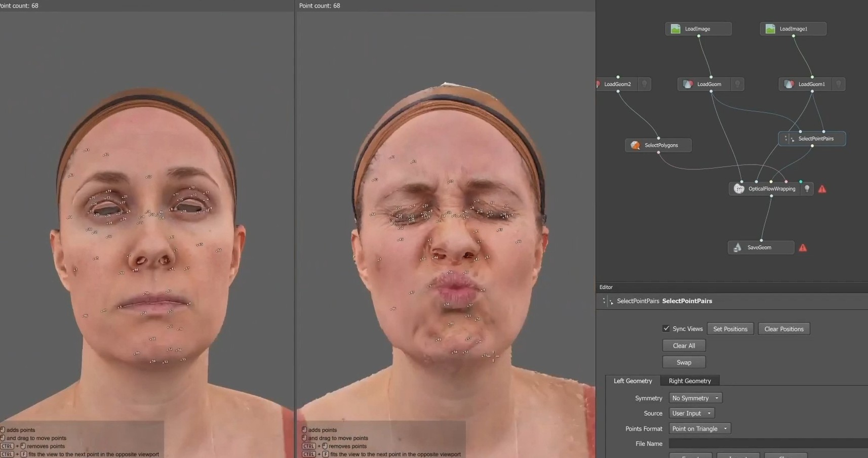Toggle the OpticalFlowWrapping lightbulb visibility
The width and height of the screenshot is (868, 458).
[x=807, y=189]
